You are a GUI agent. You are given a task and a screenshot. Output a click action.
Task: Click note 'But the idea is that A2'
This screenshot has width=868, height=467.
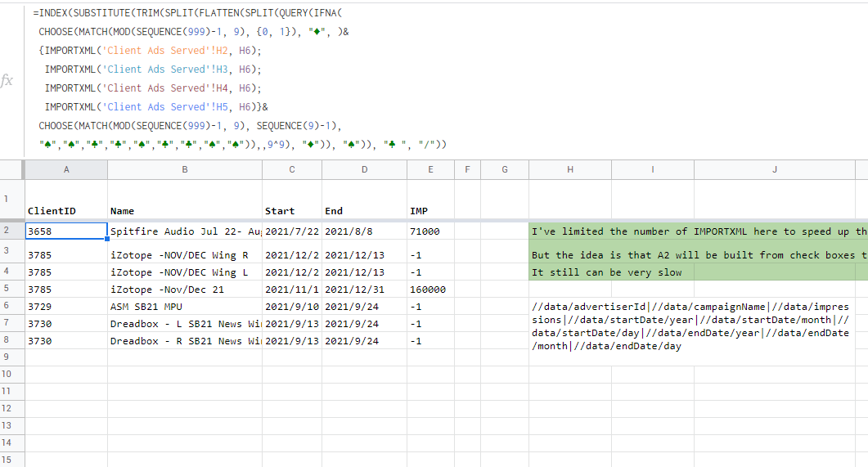[x=699, y=251]
